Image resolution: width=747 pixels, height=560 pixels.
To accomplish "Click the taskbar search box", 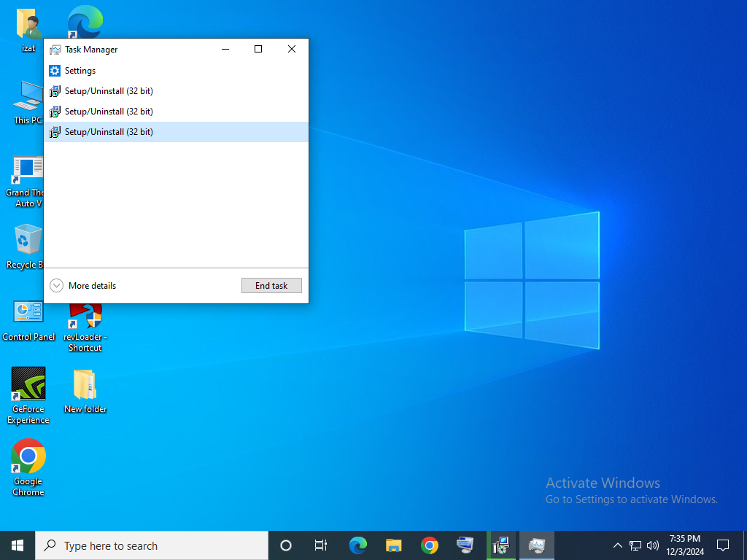I will [x=152, y=545].
